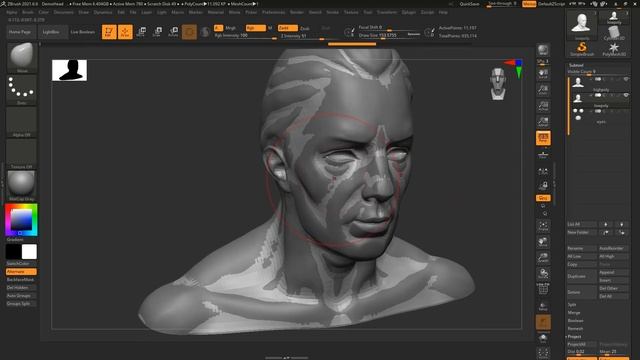Open the Document menu

(64, 12)
